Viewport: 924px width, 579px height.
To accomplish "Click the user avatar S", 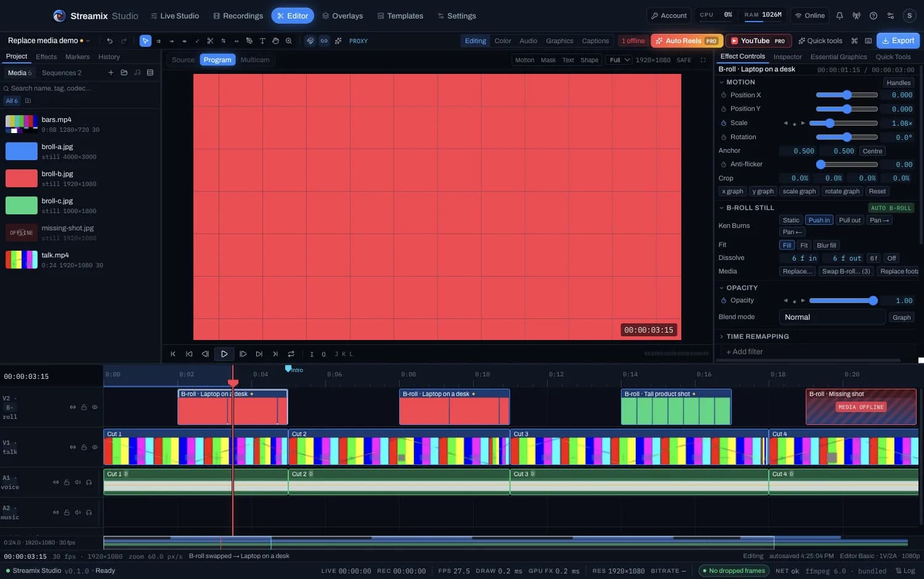I will click(909, 15).
